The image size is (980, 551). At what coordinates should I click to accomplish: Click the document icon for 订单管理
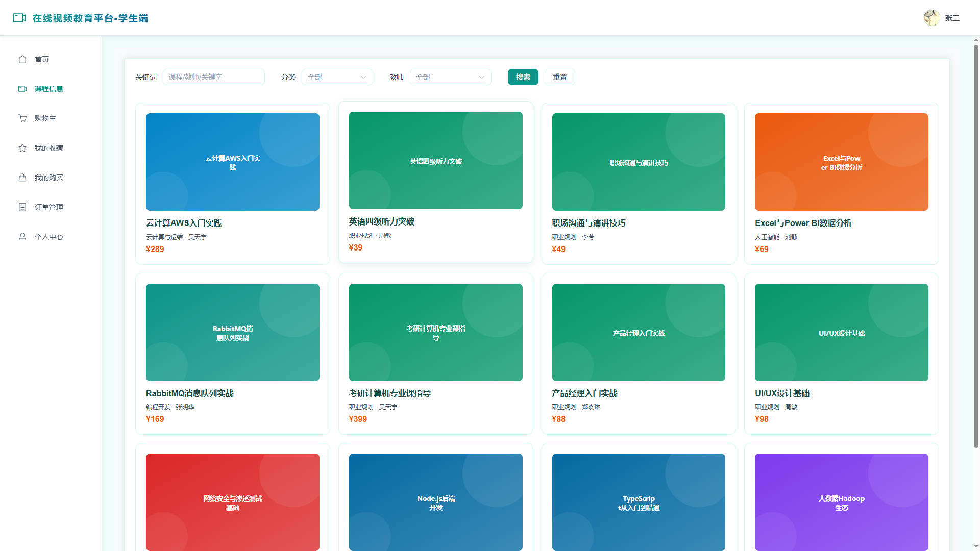(22, 207)
